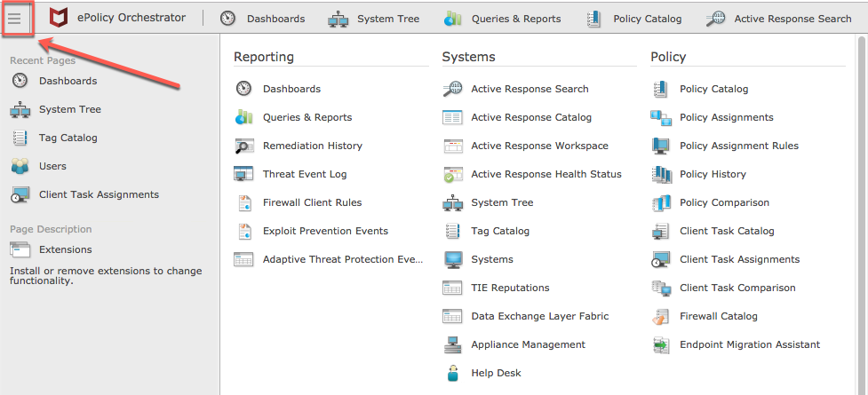Click Firewall Catalog checkmark icon
This screenshot has width=868, height=395.
[x=660, y=316]
